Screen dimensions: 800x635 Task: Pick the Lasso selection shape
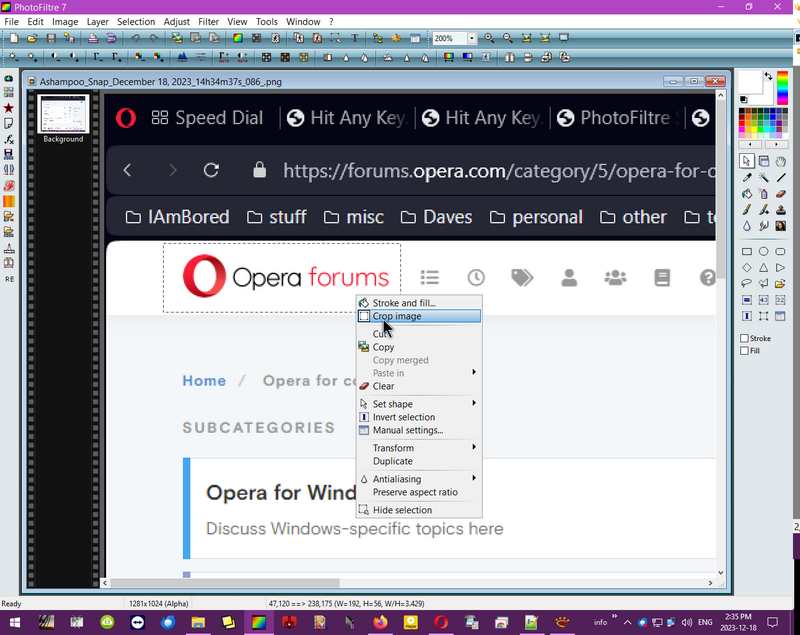(x=747, y=284)
